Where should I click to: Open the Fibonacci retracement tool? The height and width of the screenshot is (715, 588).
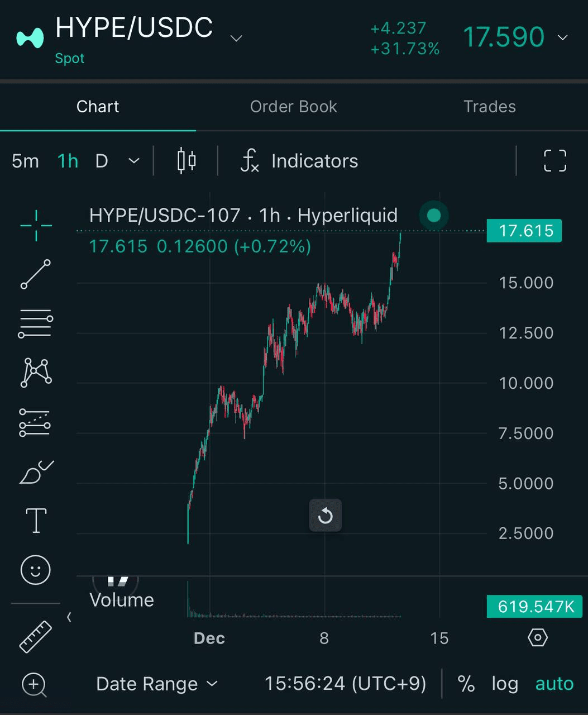[36, 323]
